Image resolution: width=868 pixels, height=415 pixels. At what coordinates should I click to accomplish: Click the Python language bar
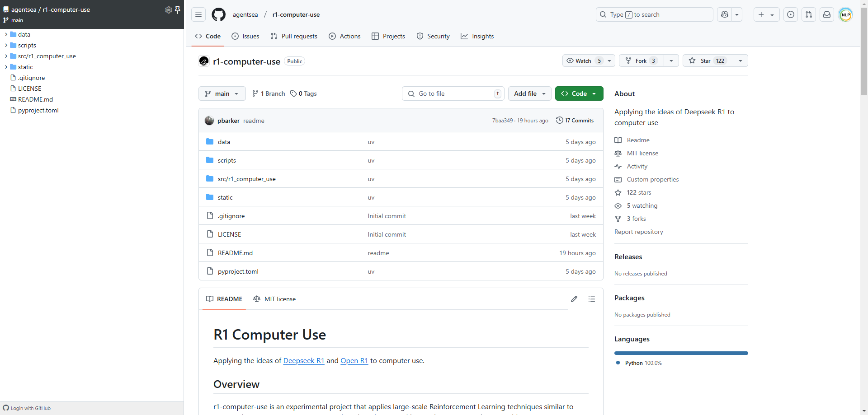681,353
